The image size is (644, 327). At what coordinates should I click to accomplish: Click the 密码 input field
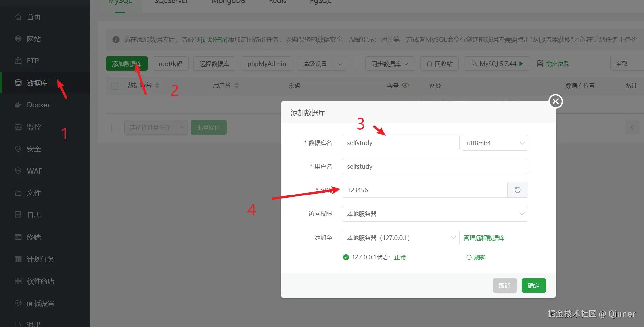425,190
